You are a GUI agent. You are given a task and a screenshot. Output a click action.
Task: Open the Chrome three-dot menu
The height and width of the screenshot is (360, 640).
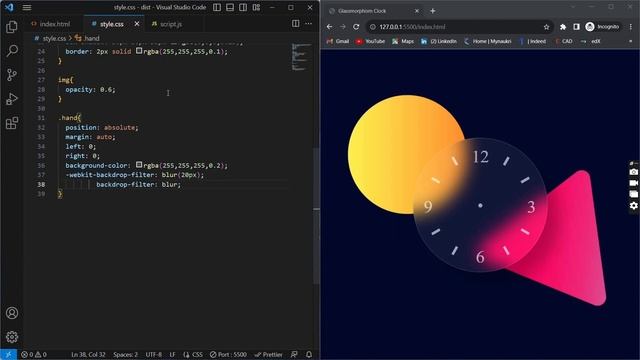coord(631,27)
